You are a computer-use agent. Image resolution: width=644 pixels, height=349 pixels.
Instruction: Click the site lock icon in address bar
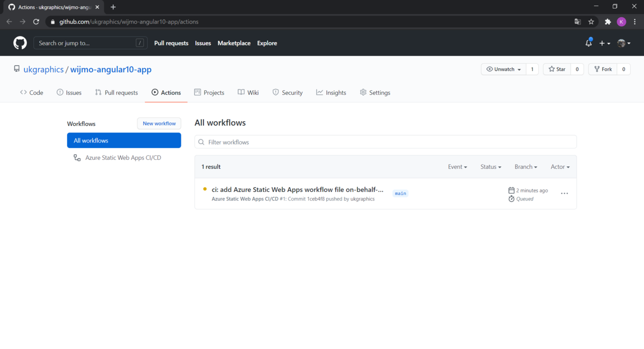tap(53, 21)
